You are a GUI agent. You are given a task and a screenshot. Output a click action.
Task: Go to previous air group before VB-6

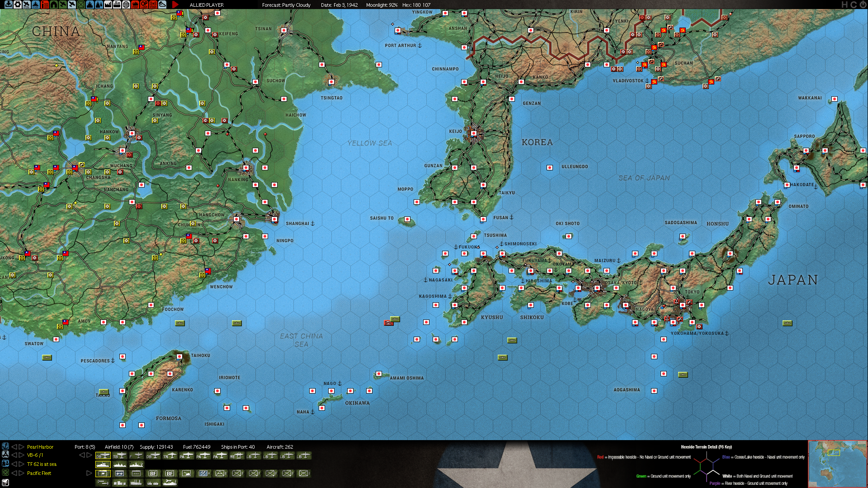(14, 455)
